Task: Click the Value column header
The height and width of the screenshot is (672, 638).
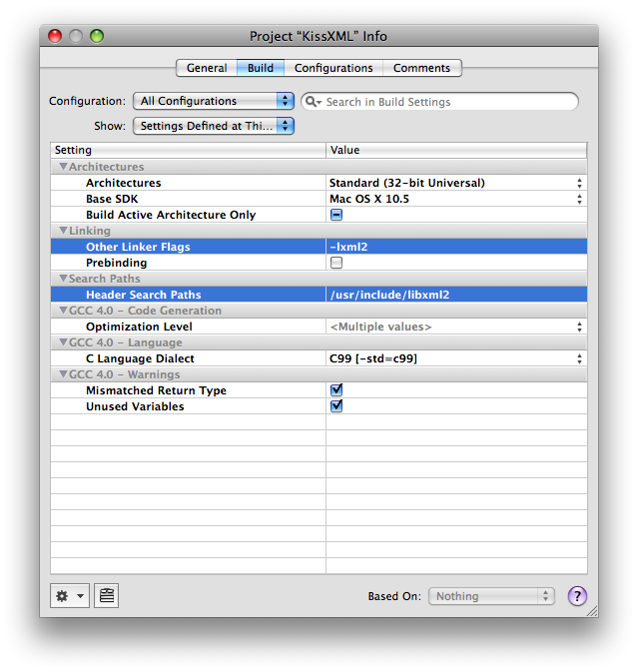Action: (456, 150)
